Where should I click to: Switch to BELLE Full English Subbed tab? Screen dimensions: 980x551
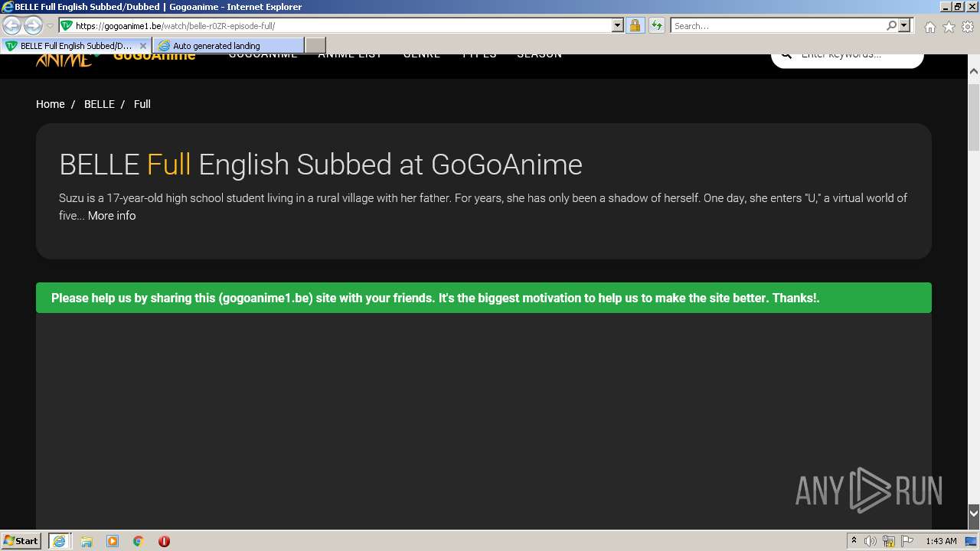click(x=75, y=46)
